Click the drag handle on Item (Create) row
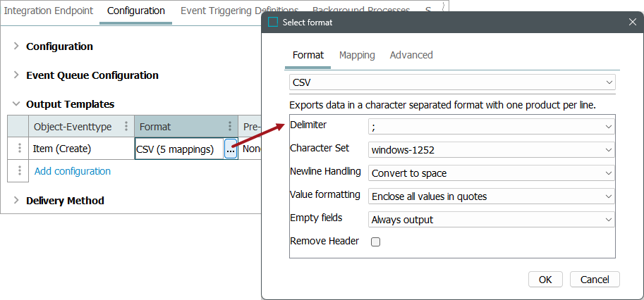The height and width of the screenshot is (300, 644). pos(20,149)
